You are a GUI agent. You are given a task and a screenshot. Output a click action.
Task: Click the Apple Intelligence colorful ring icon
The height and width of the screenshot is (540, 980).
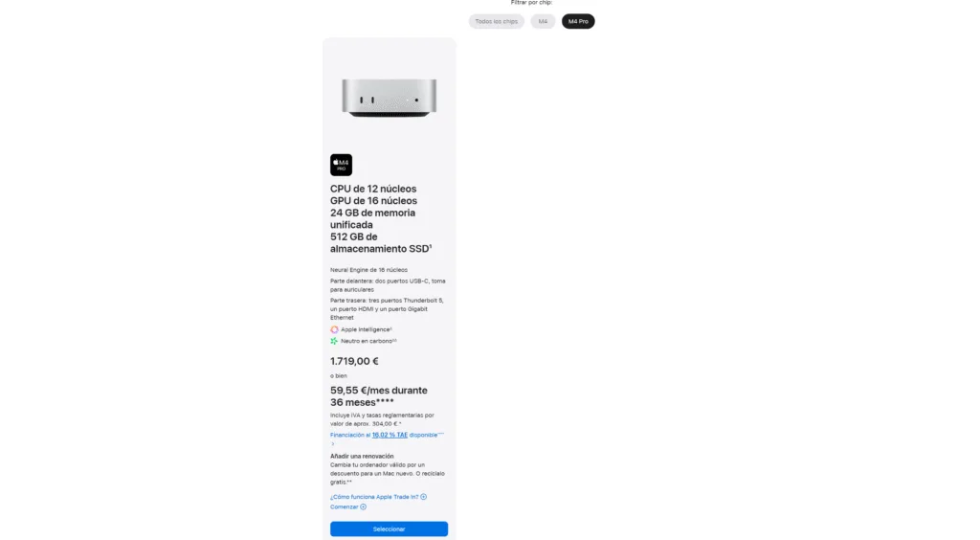coord(334,329)
